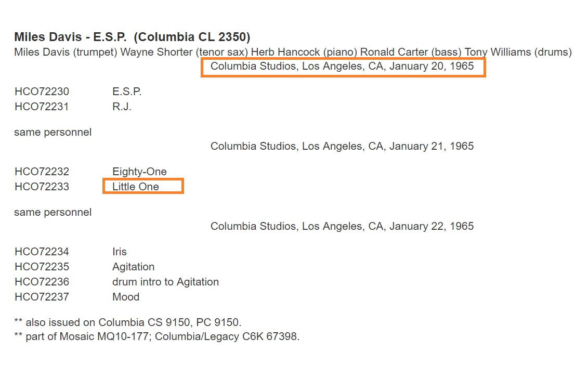Click matrix number HCO72233
The height and width of the screenshot is (365, 588).
[x=42, y=187]
